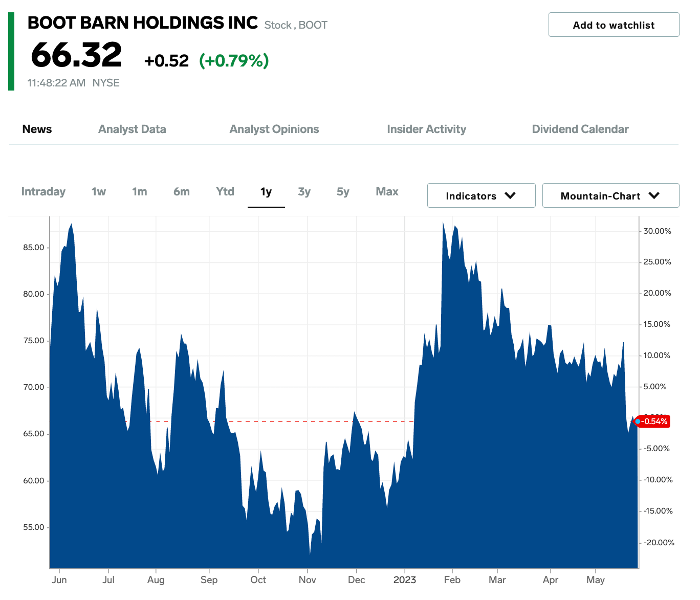The height and width of the screenshot is (600, 700).
Task: Click the Jul label on time axis
Action: 108,580
